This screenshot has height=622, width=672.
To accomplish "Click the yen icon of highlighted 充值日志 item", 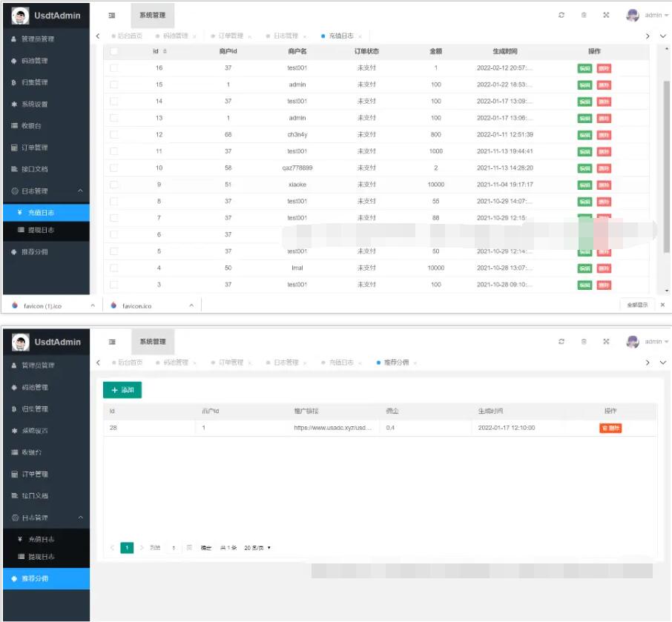I will click(x=20, y=213).
